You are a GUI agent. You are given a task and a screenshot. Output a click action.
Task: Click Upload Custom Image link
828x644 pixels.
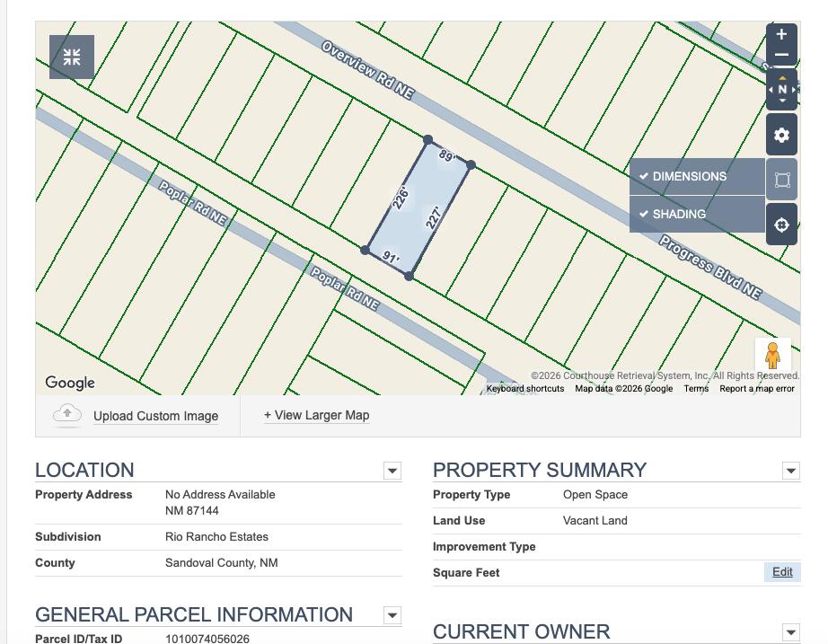coord(155,416)
